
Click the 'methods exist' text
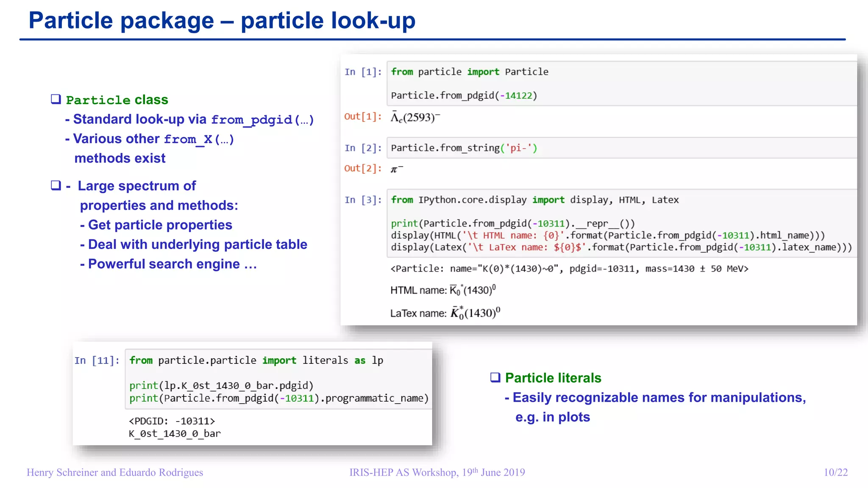click(120, 158)
